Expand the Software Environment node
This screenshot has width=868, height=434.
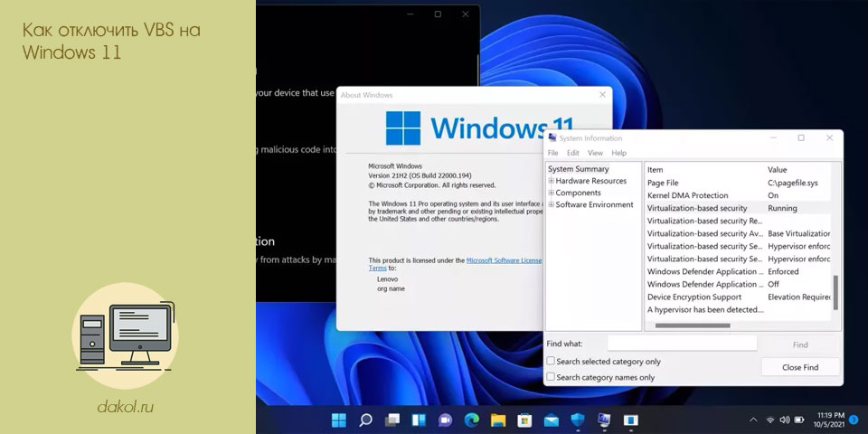click(x=552, y=205)
